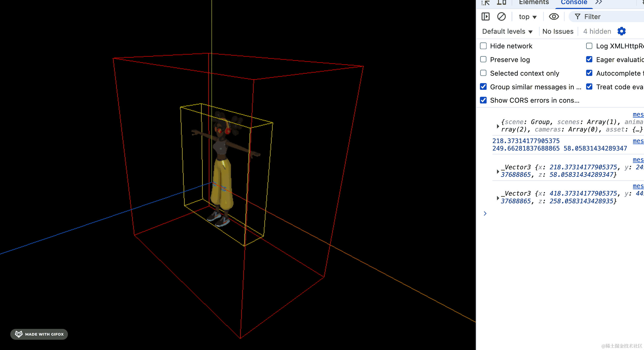Click the No Issues button
Image resolution: width=644 pixels, height=350 pixels.
point(558,31)
